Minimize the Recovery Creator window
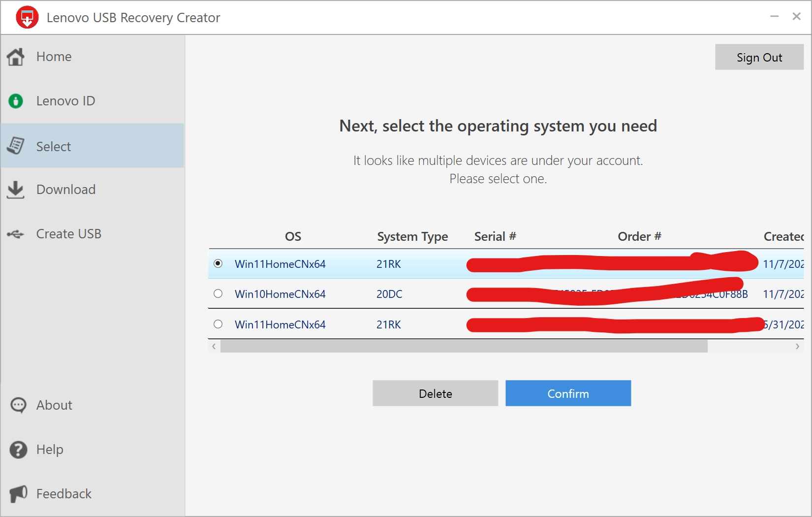812x517 pixels. pos(774,17)
